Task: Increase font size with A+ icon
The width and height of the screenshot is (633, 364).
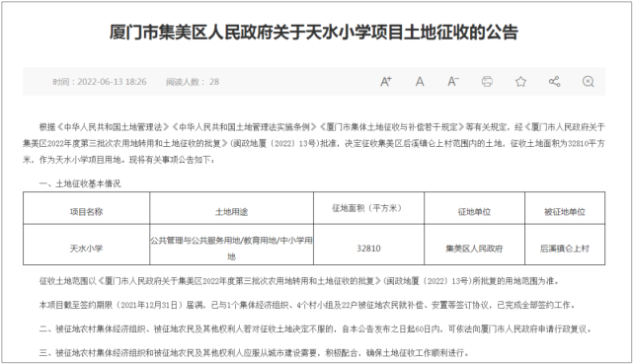Action: pos(386,82)
